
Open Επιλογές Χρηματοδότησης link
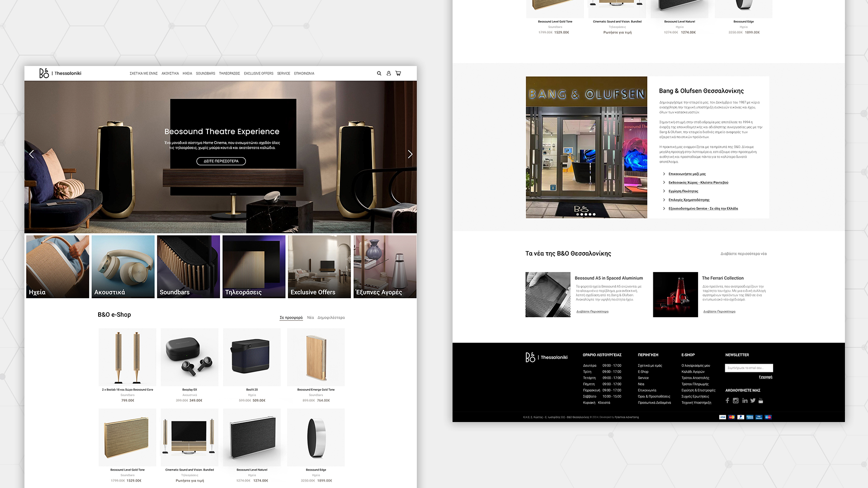pos(689,200)
